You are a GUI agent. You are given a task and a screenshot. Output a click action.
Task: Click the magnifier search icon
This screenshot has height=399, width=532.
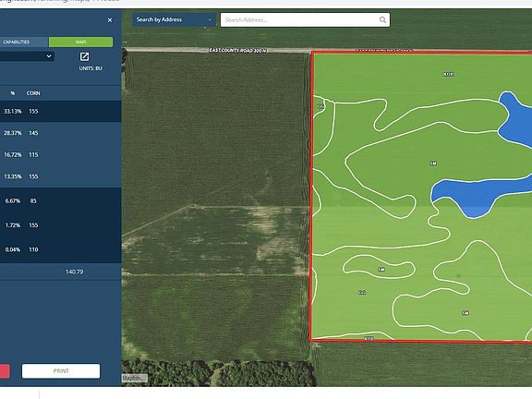pos(382,20)
